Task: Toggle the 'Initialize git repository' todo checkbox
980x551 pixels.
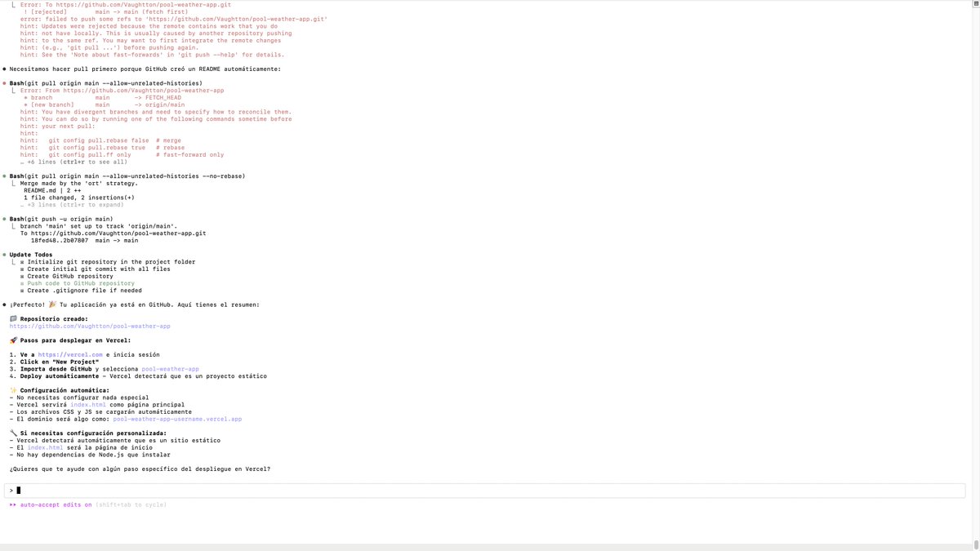Action: (23, 262)
